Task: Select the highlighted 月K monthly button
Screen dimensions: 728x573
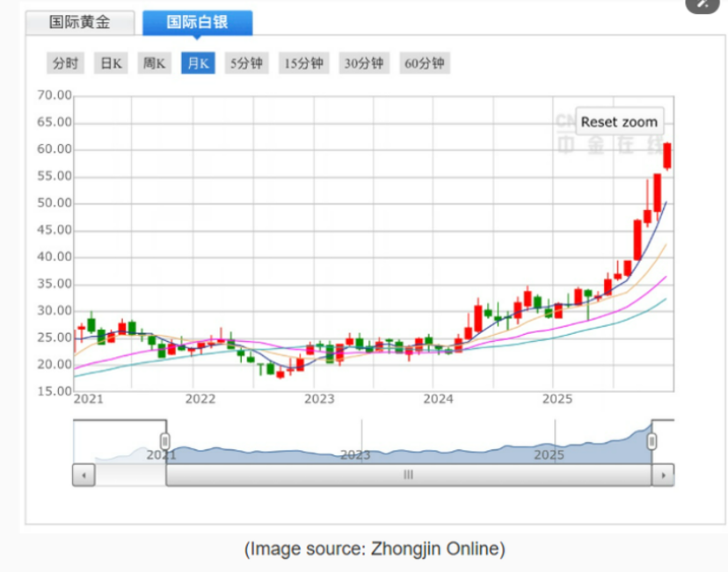Action: (x=198, y=63)
